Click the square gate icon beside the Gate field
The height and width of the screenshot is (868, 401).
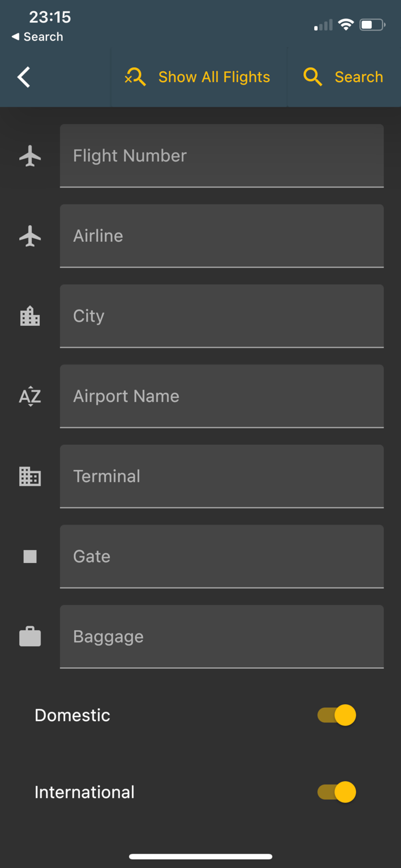click(30, 556)
